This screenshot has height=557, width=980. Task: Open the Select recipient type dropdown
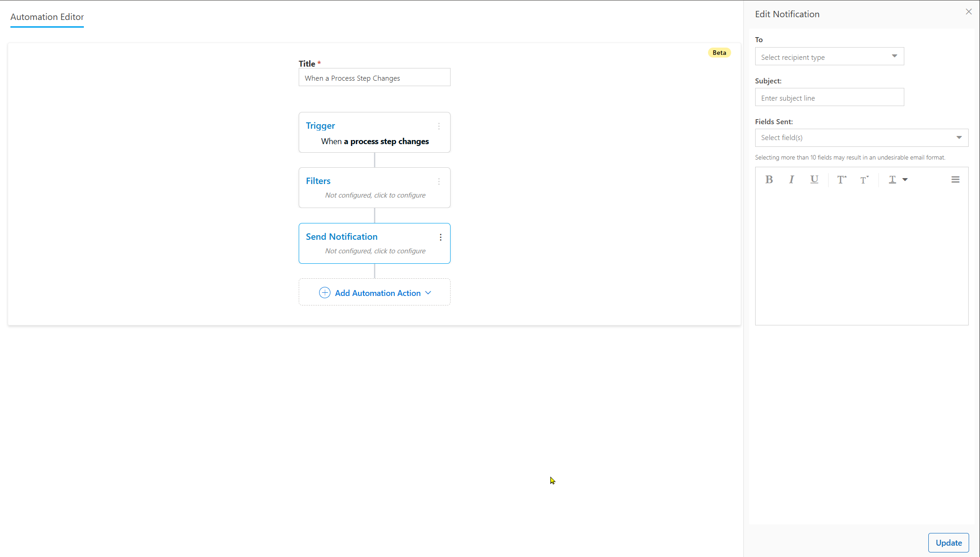point(830,57)
